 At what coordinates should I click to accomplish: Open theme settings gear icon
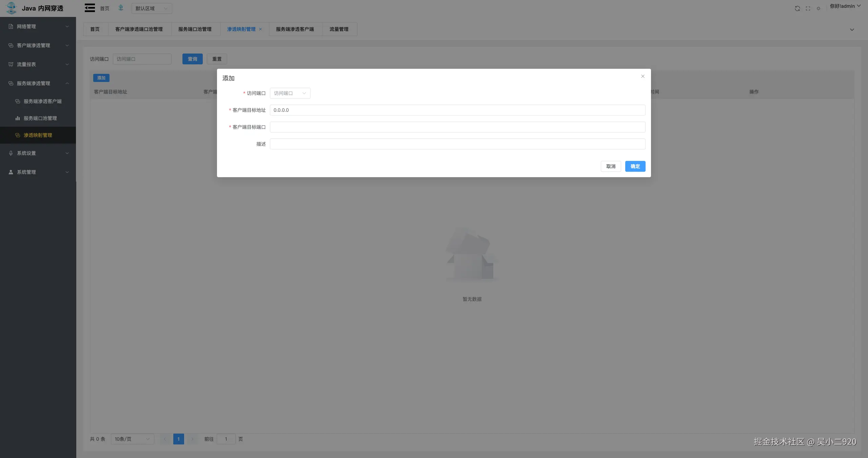[818, 8]
